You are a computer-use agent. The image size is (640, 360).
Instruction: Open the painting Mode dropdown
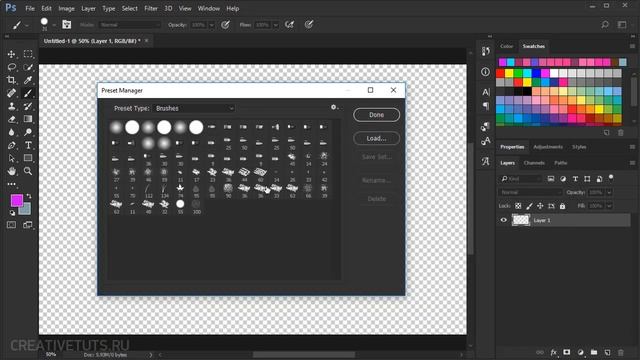pyautogui.click(x=130, y=25)
